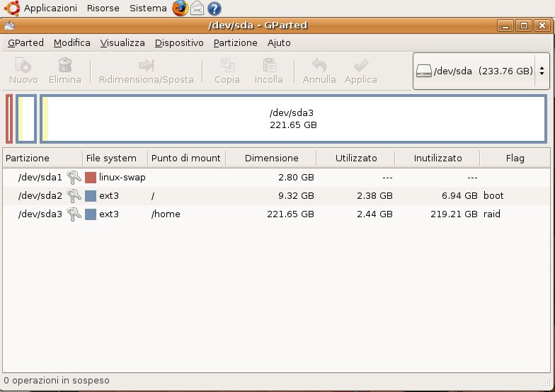Image resolution: width=555 pixels, height=392 pixels.
Task: Open the Aiuto menu
Action: (x=279, y=42)
